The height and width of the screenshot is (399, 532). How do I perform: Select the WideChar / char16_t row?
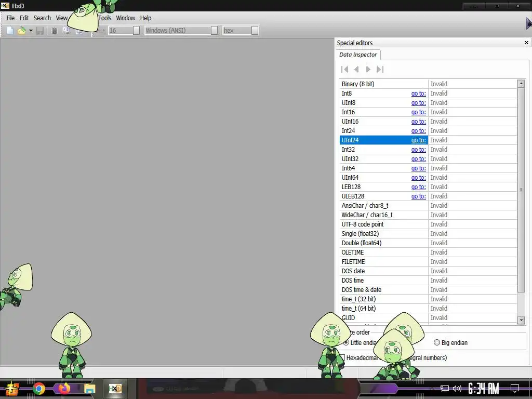click(428, 215)
